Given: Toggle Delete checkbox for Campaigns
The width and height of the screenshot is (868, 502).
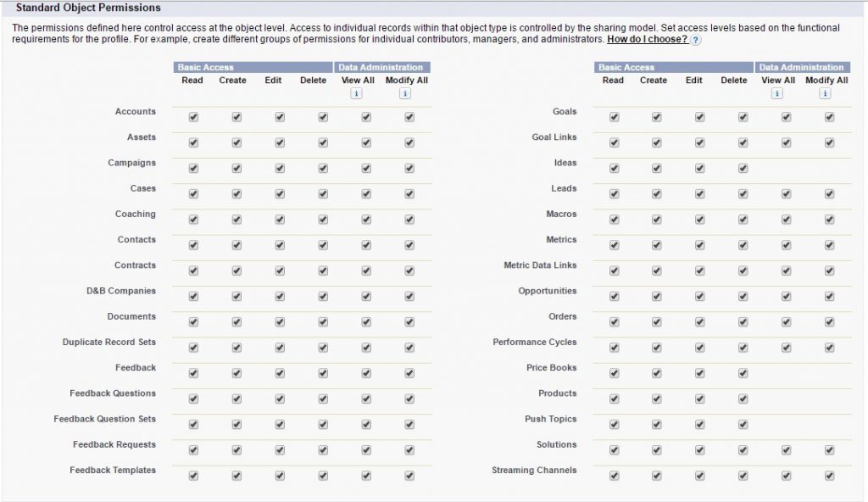Looking at the screenshot, I should pyautogui.click(x=323, y=169).
